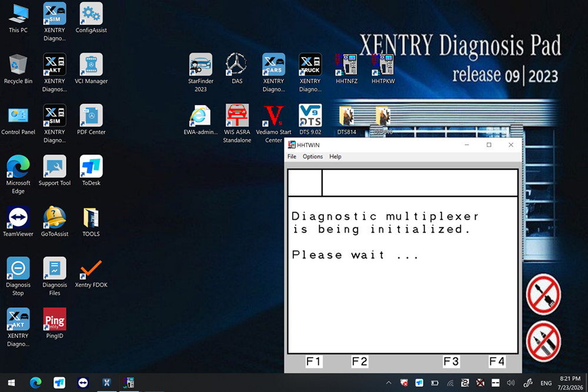Open the Options menu in HHTWIN
588x392 pixels.
[313, 156]
